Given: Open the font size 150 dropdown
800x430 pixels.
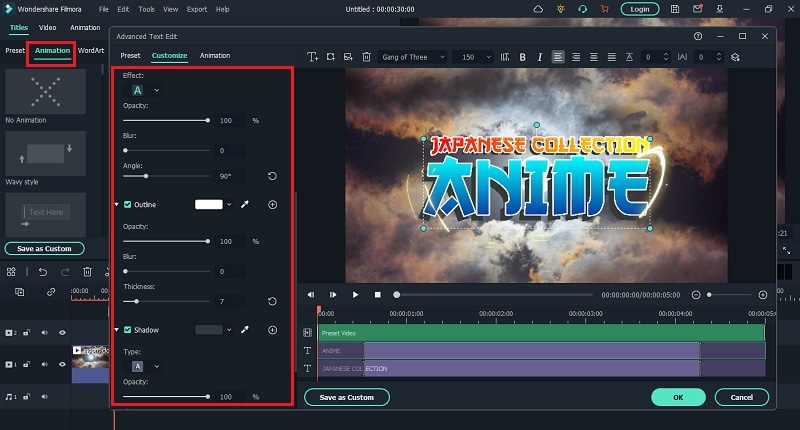Looking at the screenshot, I should 488,56.
